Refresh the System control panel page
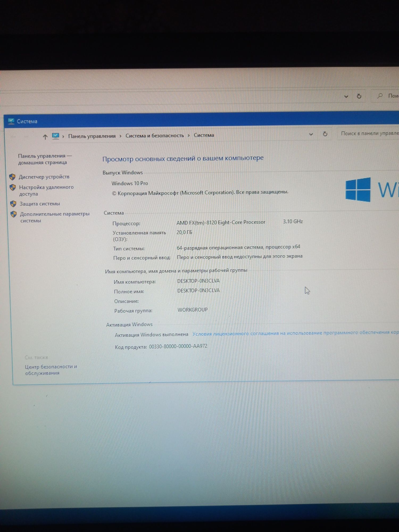Viewport: 399px width, 532px height. click(x=325, y=134)
